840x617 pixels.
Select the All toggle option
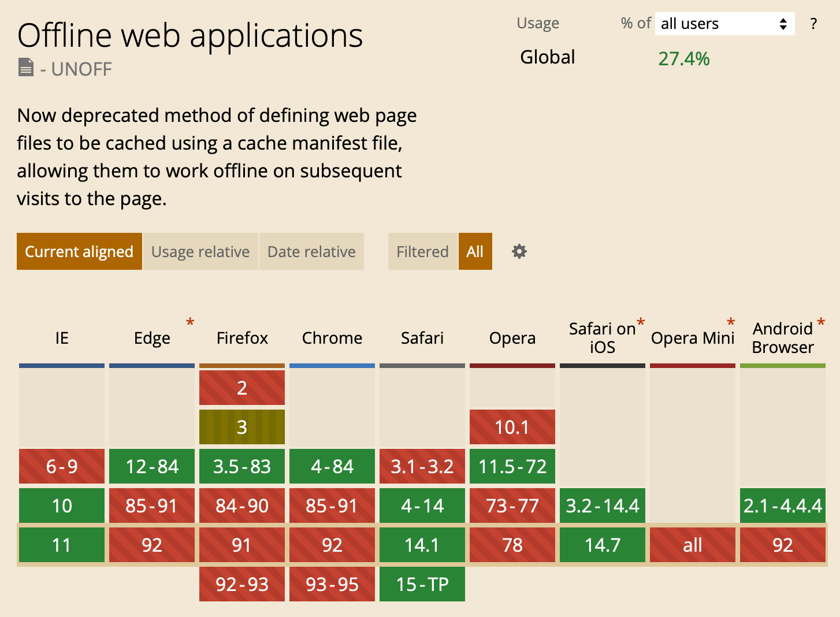coord(475,251)
